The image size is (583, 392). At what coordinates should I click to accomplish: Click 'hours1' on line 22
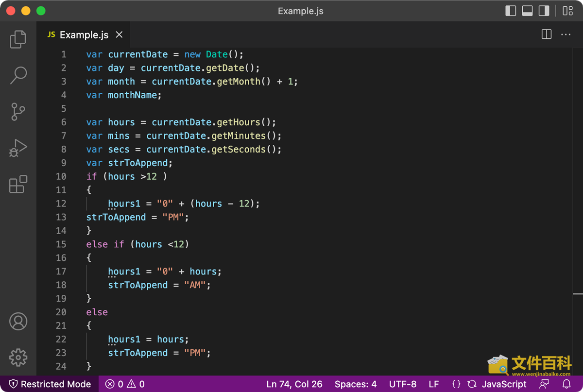coord(124,339)
